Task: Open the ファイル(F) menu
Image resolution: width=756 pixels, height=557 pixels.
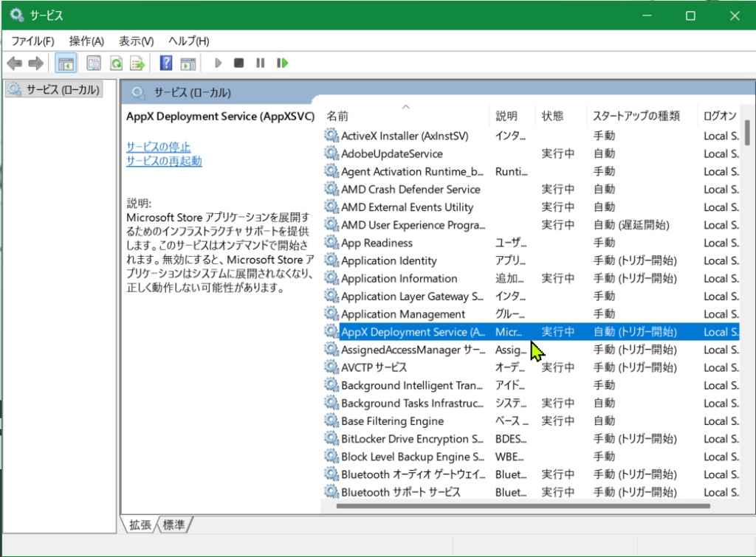Action: pos(32,41)
